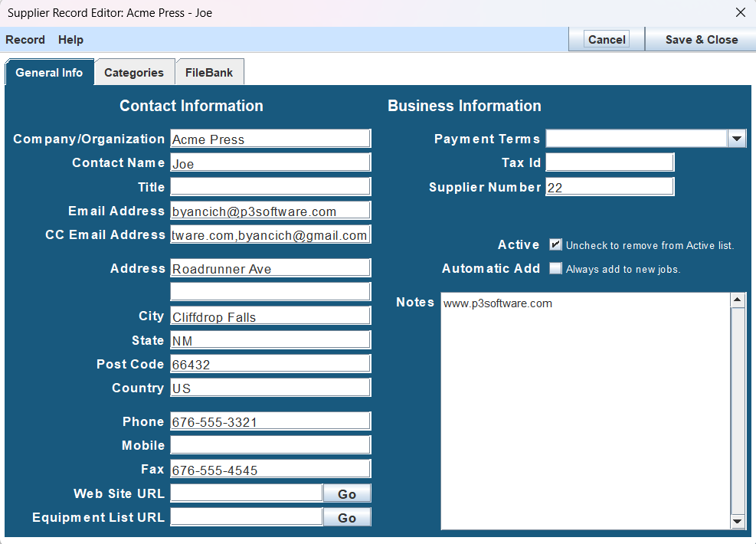Open the Payment Terms dropdown arrow
Image resolution: width=756 pixels, height=544 pixels.
click(737, 139)
